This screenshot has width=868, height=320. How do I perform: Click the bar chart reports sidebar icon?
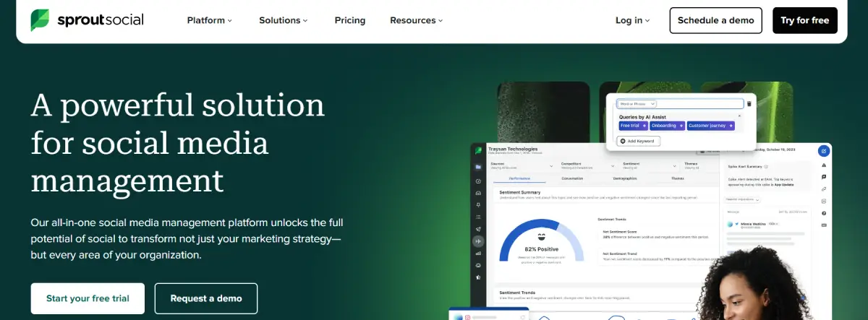pos(477,254)
